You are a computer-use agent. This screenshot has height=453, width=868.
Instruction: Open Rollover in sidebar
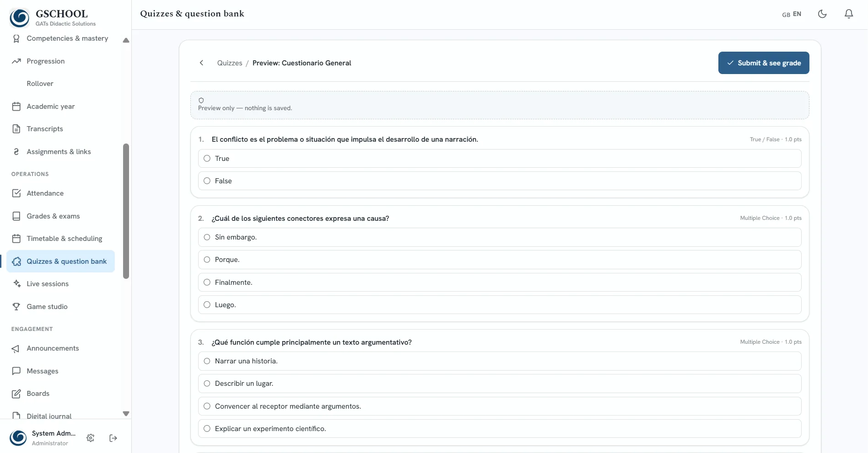point(60,84)
